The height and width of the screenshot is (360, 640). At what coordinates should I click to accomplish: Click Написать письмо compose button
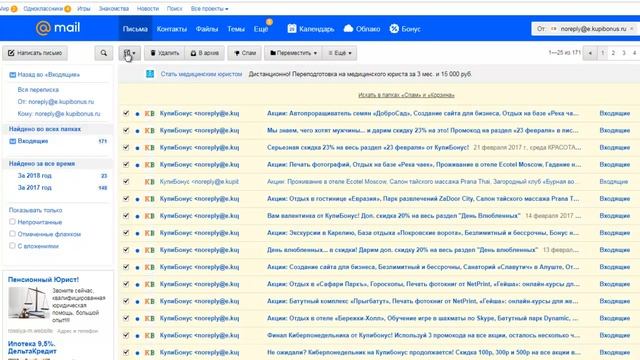tap(35, 53)
